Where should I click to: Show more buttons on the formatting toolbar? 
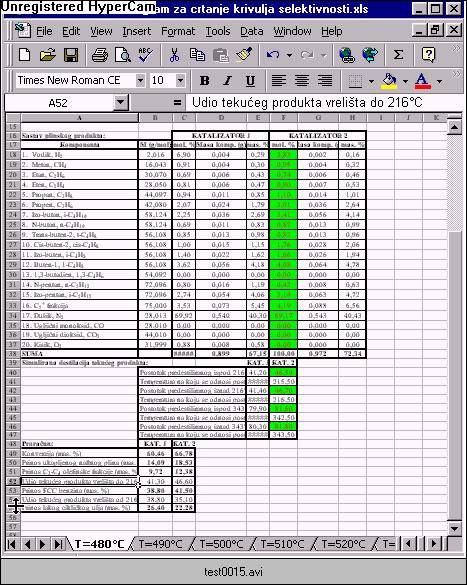[456, 75]
